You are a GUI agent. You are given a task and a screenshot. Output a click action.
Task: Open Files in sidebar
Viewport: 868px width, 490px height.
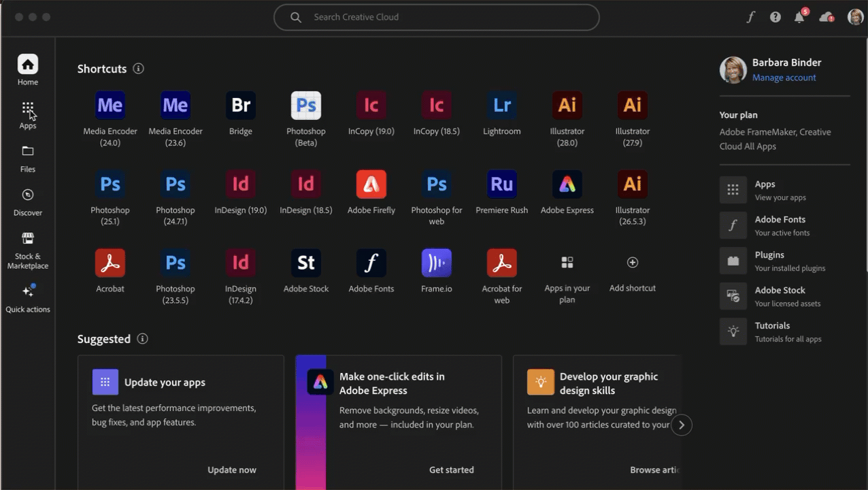coord(28,159)
